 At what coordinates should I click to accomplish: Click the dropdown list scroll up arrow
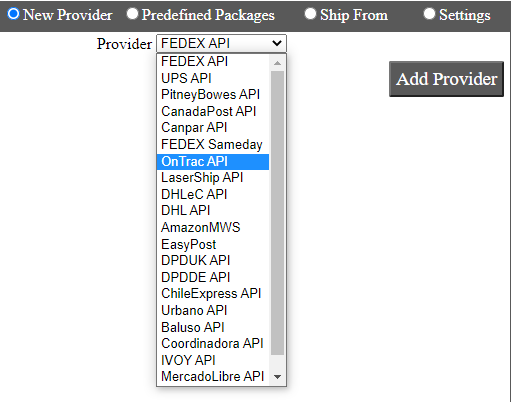(x=277, y=63)
